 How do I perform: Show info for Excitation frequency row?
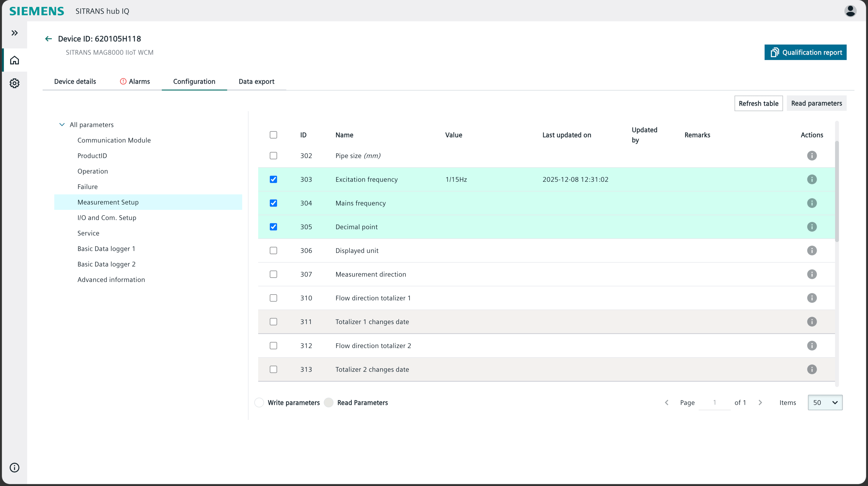pos(812,179)
